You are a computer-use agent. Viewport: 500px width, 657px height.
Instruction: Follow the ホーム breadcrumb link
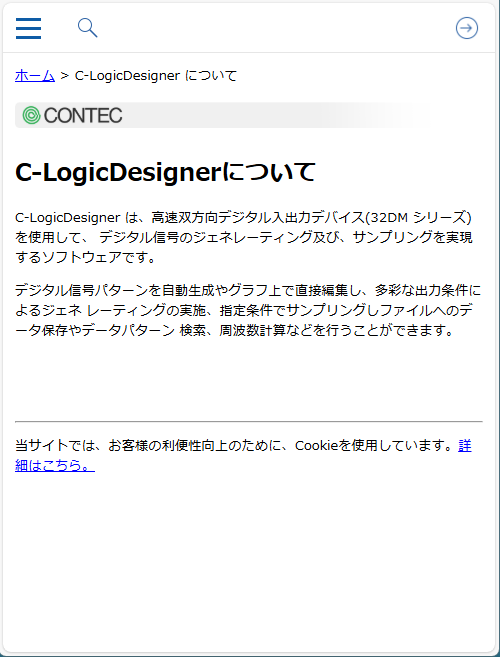pos(35,76)
